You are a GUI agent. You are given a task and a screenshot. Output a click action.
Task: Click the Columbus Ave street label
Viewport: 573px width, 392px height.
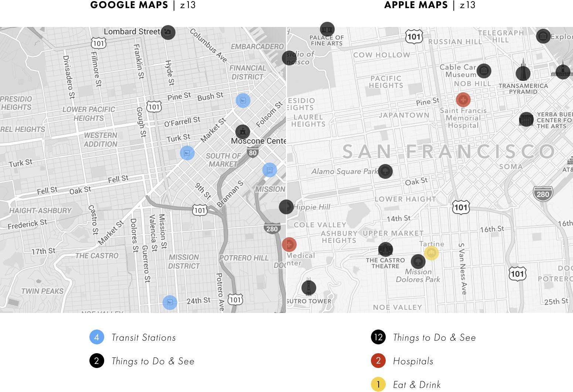[208, 45]
